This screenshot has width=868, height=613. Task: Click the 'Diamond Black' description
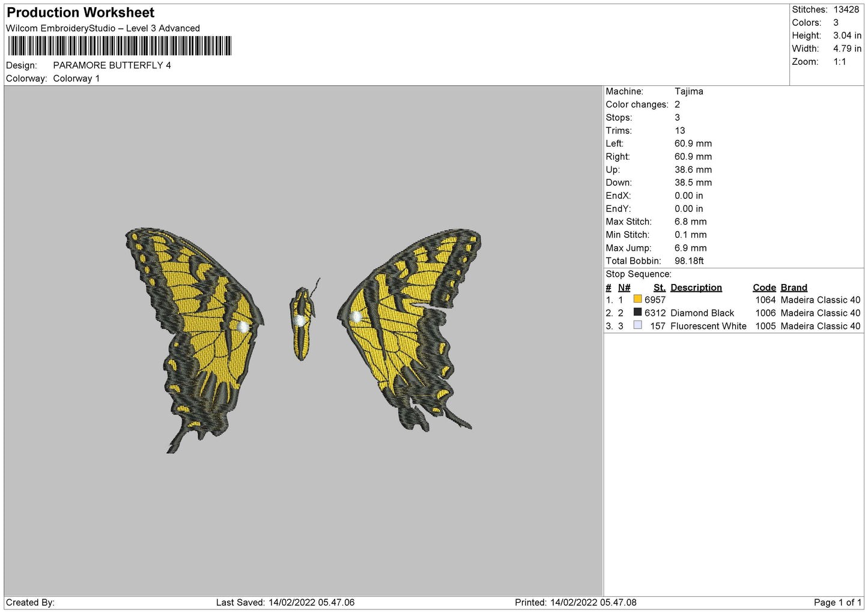(x=702, y=313)
